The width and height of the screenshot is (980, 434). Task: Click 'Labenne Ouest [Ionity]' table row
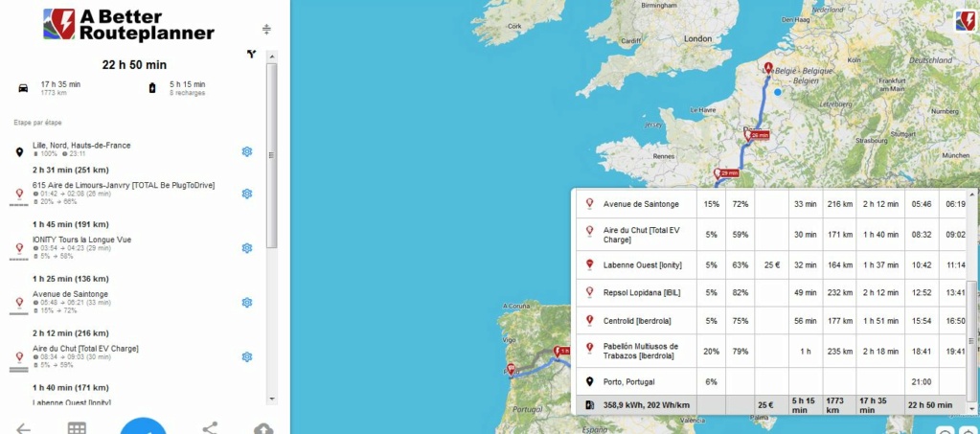point(770,265)
